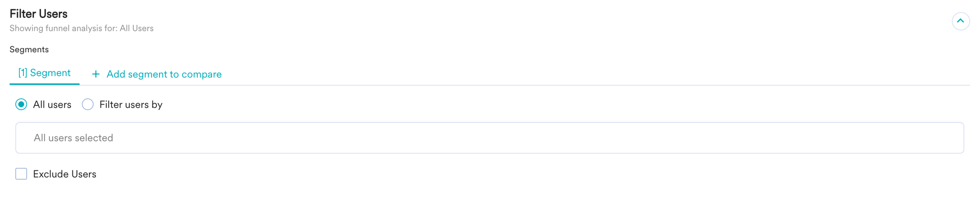Click the Exclude Users label text
The height and width of the screenshot is (199, 980).
(65, 174)
